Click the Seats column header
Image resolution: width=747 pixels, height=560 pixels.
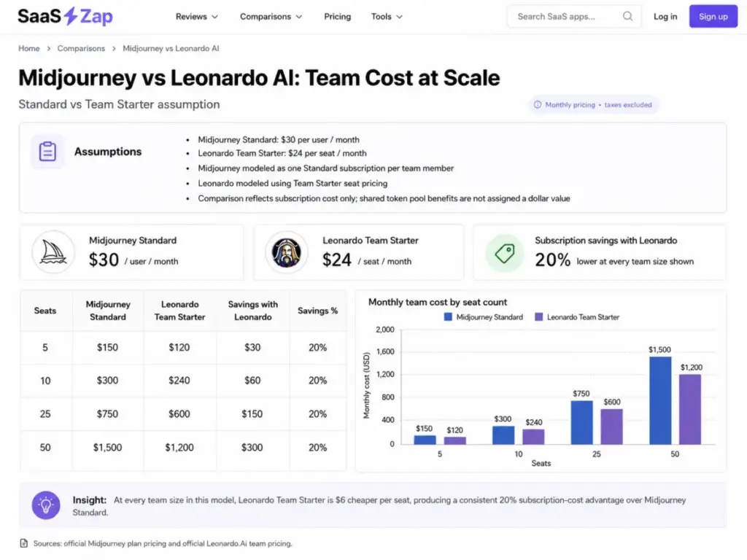click(x=45, y=311)
